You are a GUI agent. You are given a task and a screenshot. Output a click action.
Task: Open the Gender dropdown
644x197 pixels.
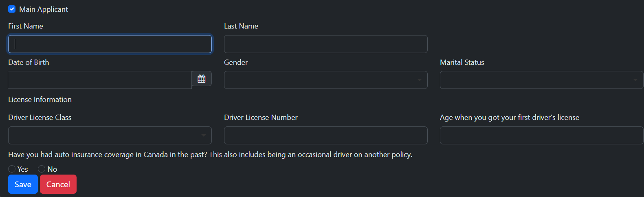tap(326, 80)
